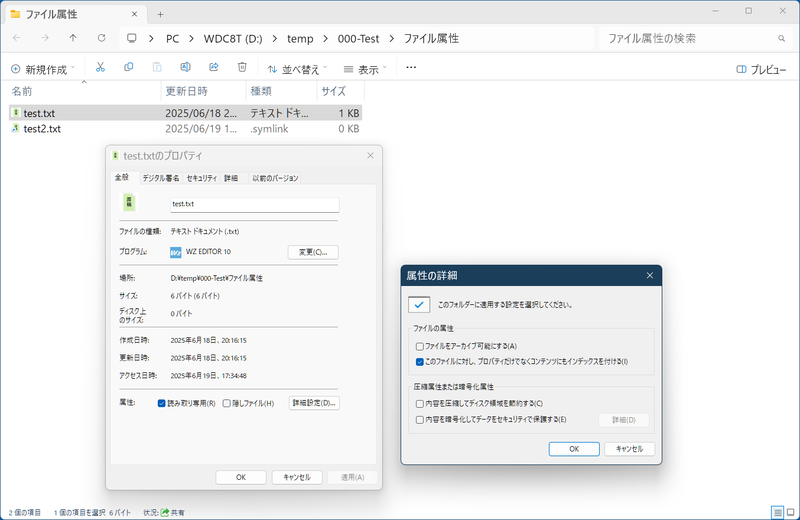
Task: Toggle the 読み取り専用(R) checkbox
Action: tap(161, 403)
